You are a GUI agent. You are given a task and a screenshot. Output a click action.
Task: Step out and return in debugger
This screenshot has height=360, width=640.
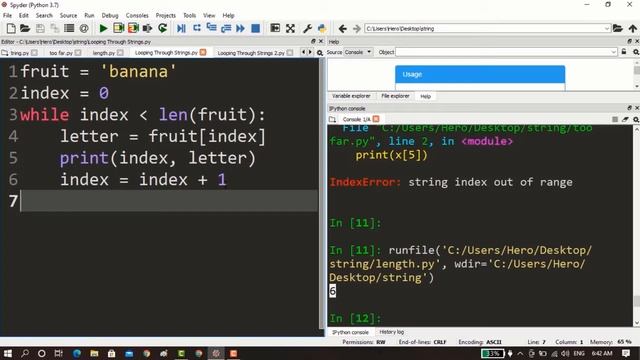coord(226,28)
